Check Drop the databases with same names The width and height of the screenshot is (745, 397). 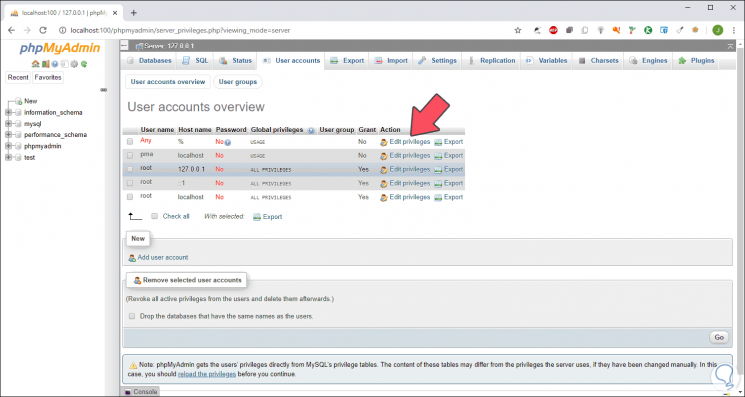[x=132, y=316]
